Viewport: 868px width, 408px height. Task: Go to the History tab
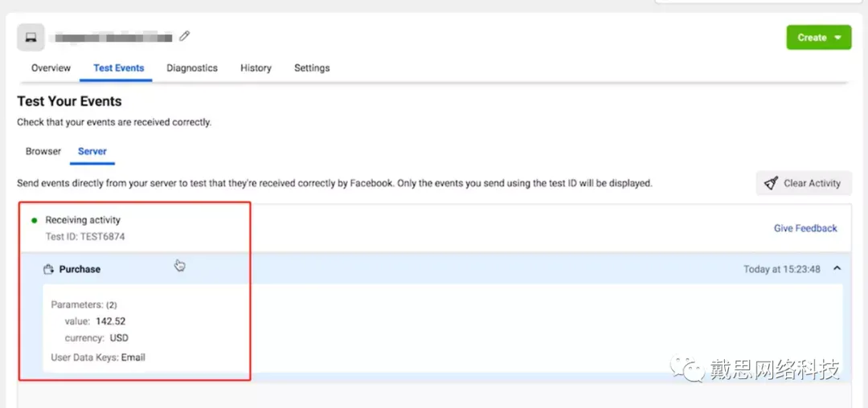(256, 68)
